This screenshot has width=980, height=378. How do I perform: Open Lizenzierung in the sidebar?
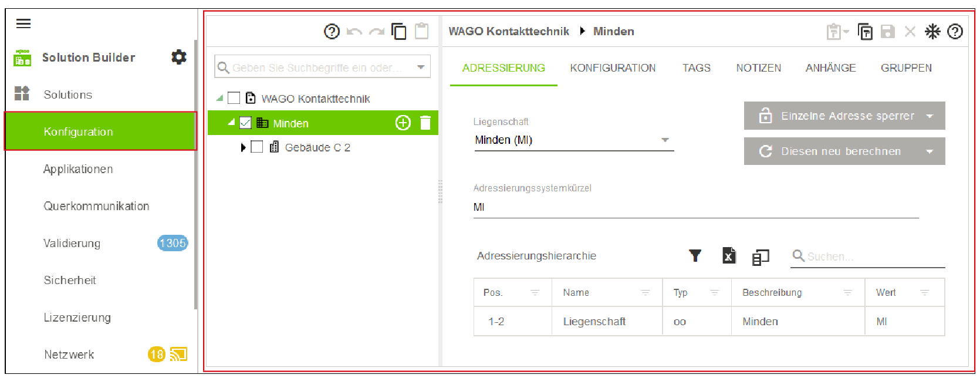pos(77,318)
